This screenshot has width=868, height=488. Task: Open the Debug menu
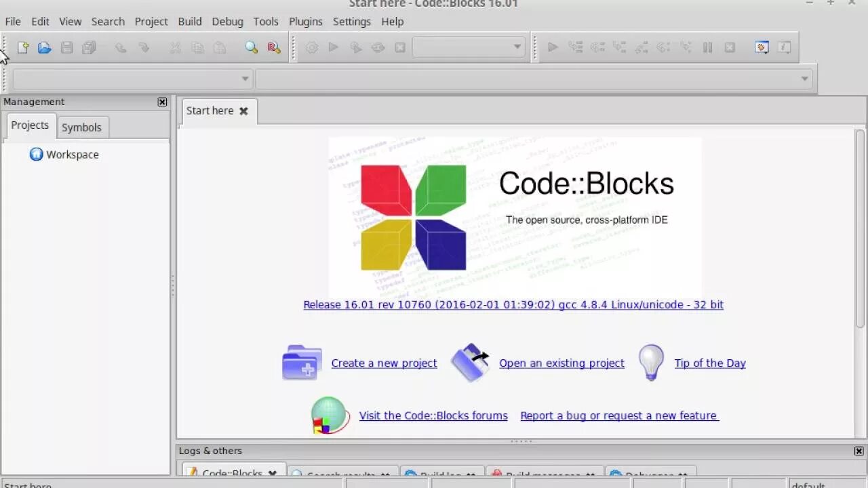(227, 22)
